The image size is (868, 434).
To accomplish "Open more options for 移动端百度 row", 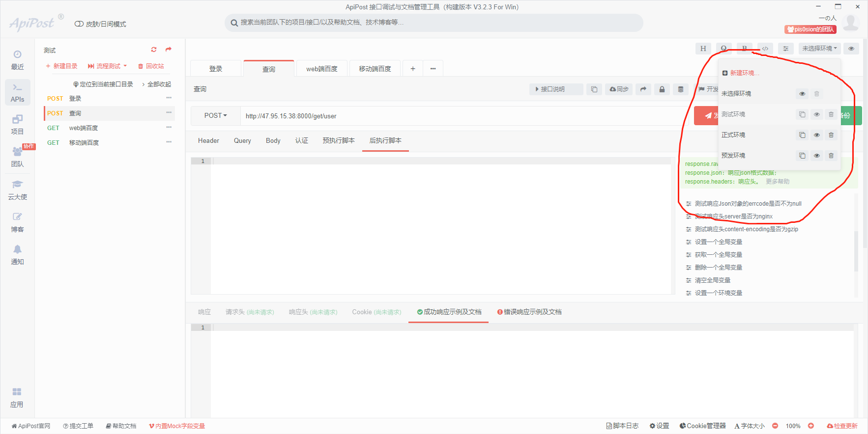I will [x=169, y=142].
